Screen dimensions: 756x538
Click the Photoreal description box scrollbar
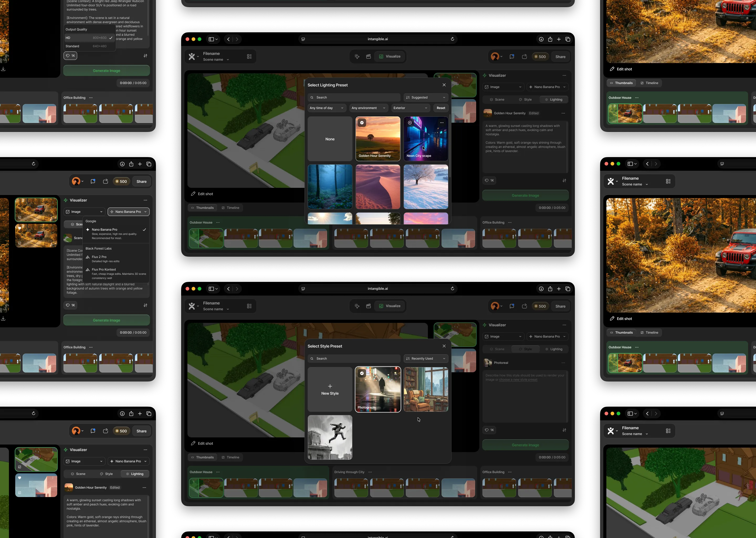tap(567, 397)
